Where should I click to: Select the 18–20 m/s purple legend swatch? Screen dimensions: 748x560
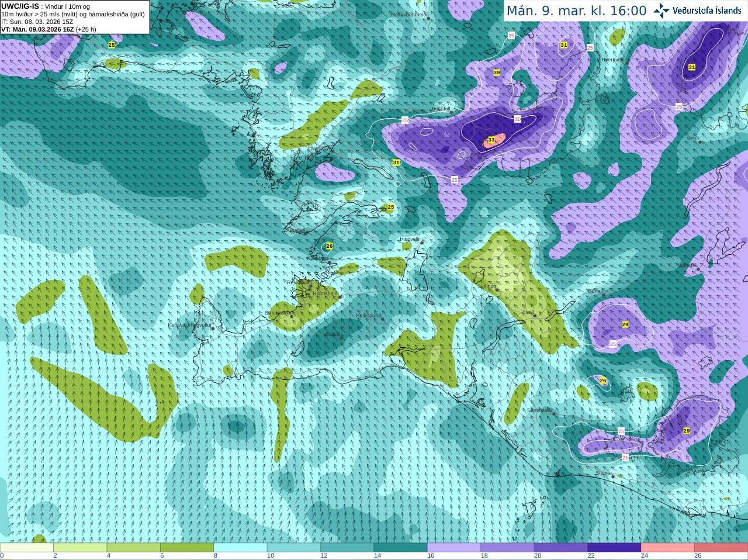click(508, 548)
